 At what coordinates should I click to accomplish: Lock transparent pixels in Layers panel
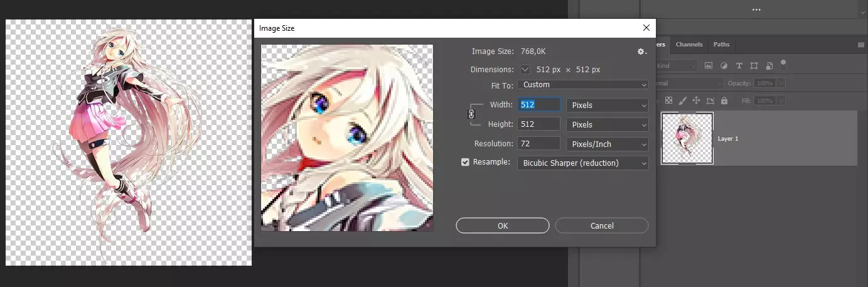[x=668, y=100]
